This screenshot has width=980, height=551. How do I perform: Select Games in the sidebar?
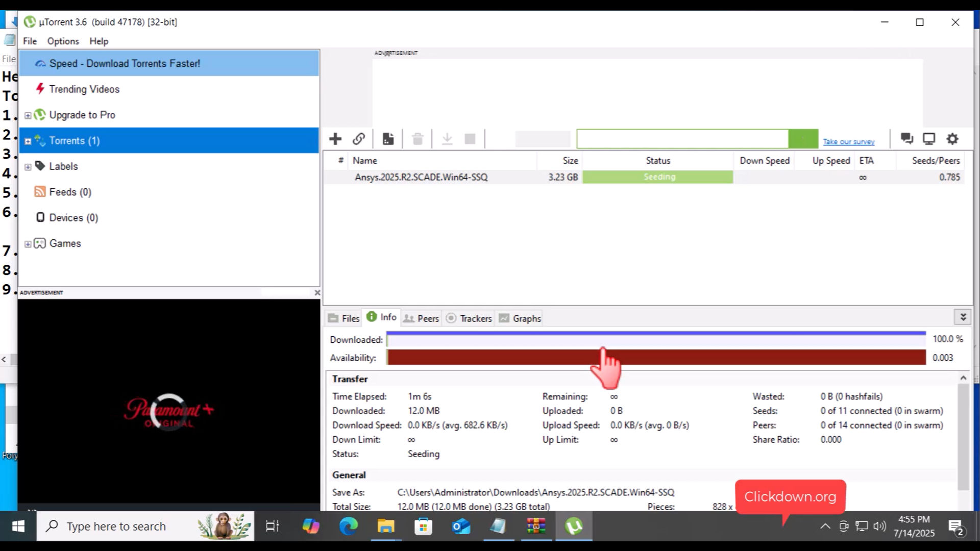click(65, 243)
